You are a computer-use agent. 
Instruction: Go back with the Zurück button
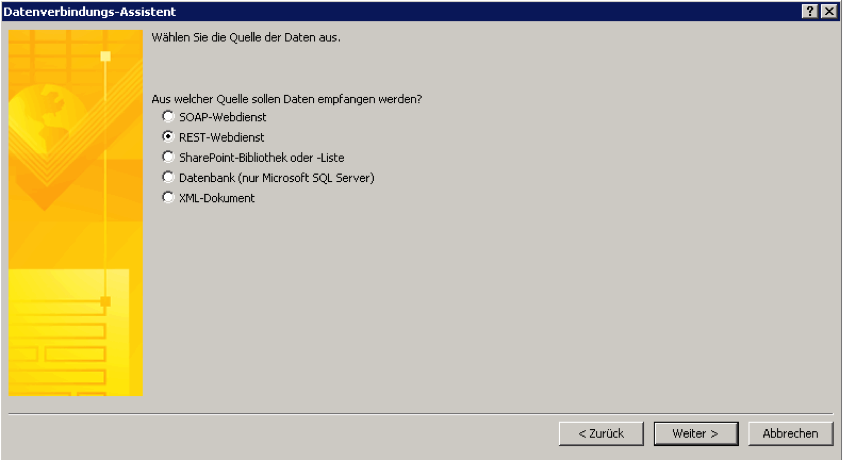[601, 434]
